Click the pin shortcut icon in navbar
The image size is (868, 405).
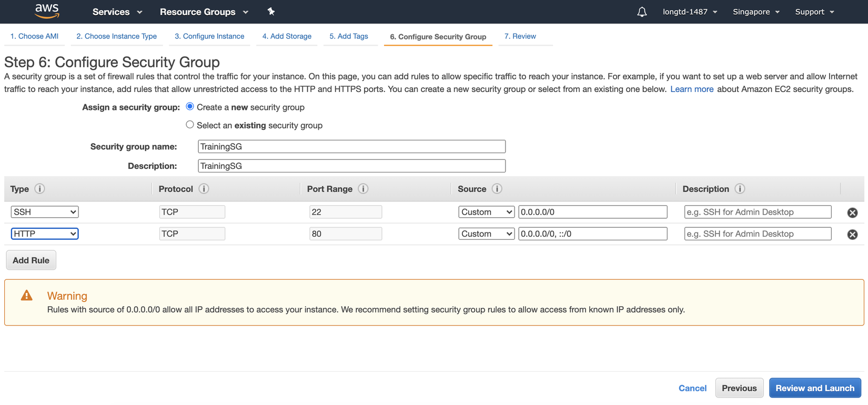(271, 12)
